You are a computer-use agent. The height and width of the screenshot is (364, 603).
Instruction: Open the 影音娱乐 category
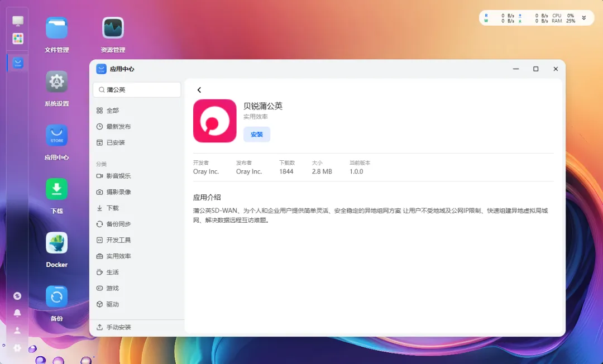pos(118,176)
